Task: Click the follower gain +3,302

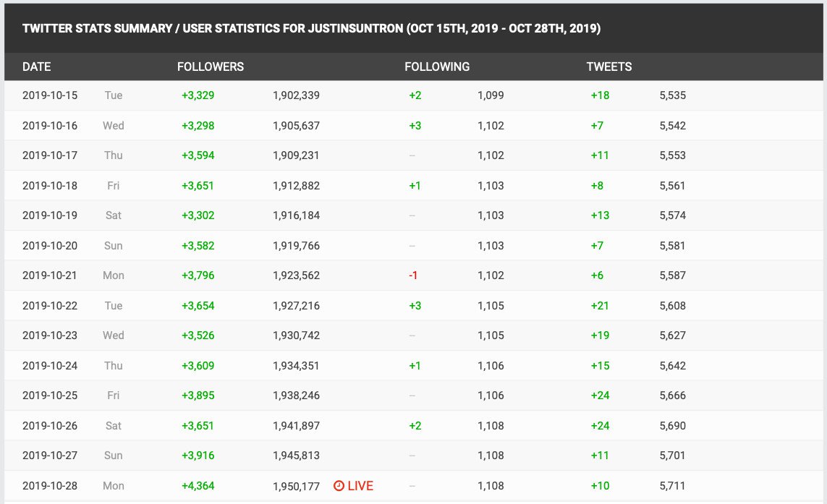Action: click(x=198, y=215)
